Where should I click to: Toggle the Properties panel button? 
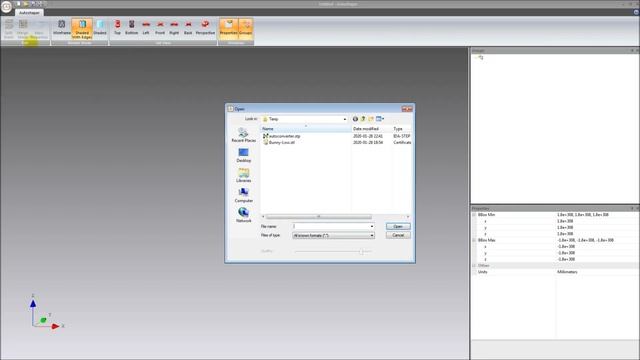pyautogui.click(x=229, y=28)
